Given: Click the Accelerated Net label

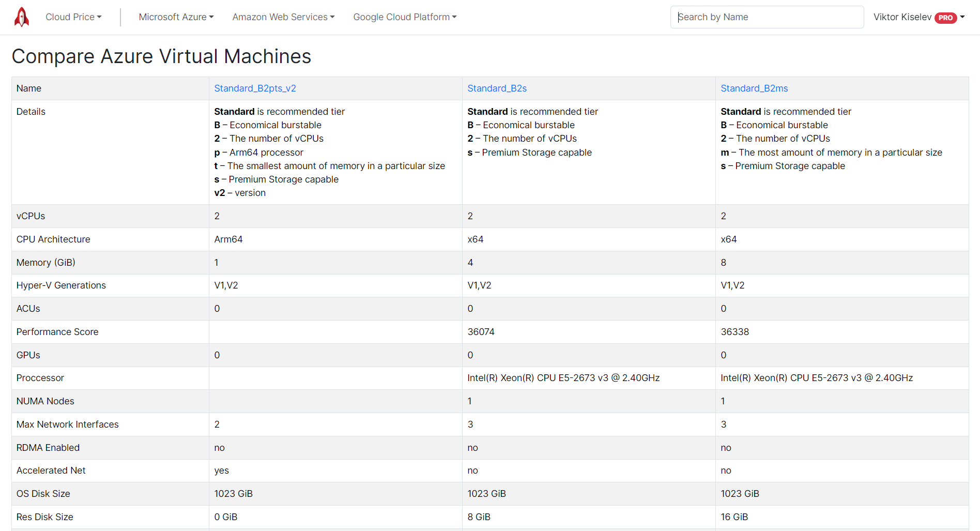Looking at the screenshot, I should point(51,471).
